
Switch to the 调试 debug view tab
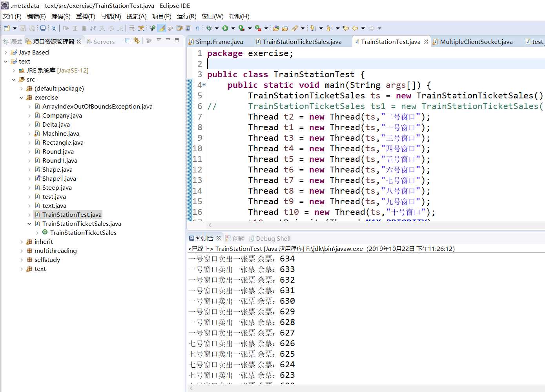(12, 42)
